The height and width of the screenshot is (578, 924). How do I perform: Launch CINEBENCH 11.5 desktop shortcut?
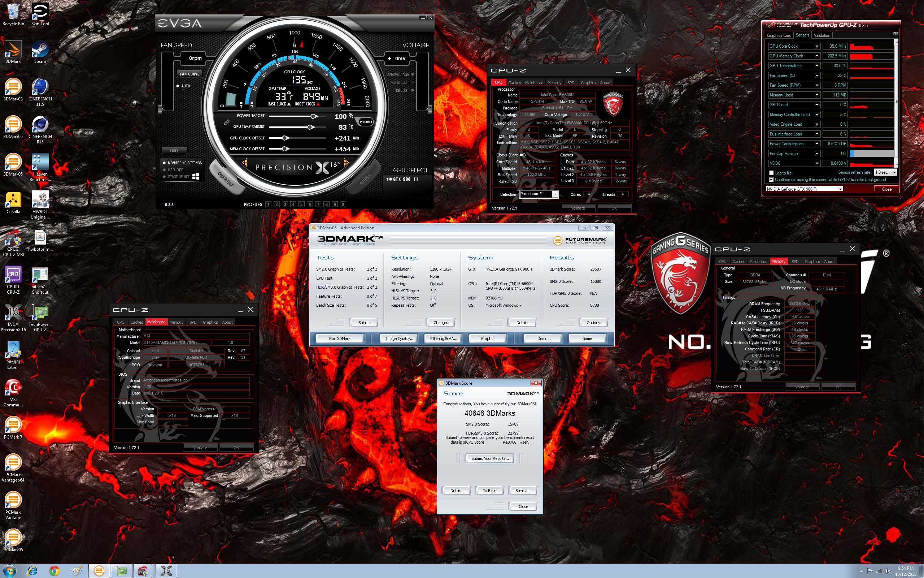coord(40,92)
